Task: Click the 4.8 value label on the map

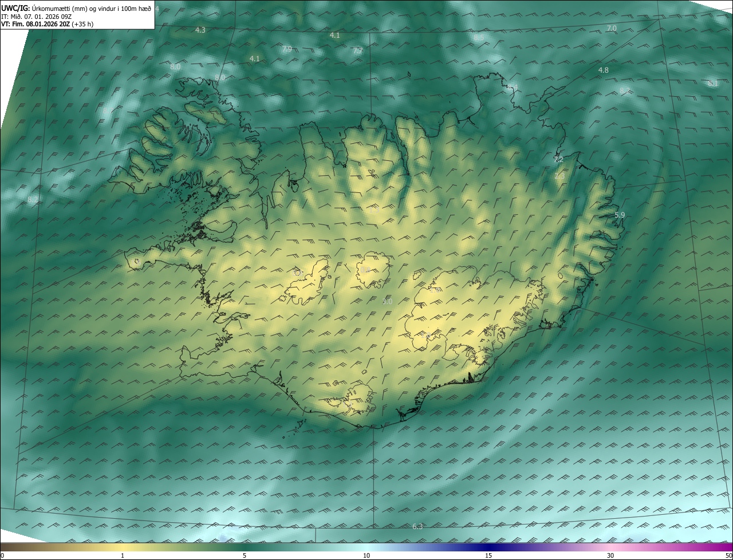Action: click(x=604, y=70)
